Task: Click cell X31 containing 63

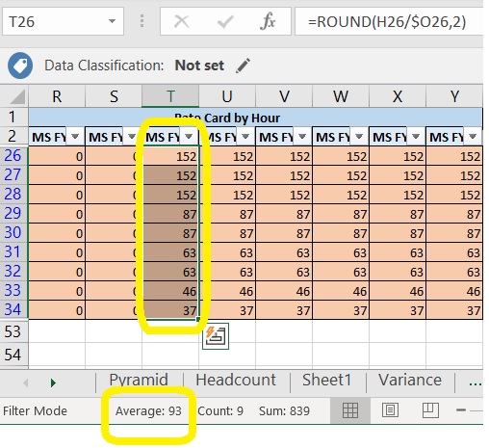Action: [398, 252]
